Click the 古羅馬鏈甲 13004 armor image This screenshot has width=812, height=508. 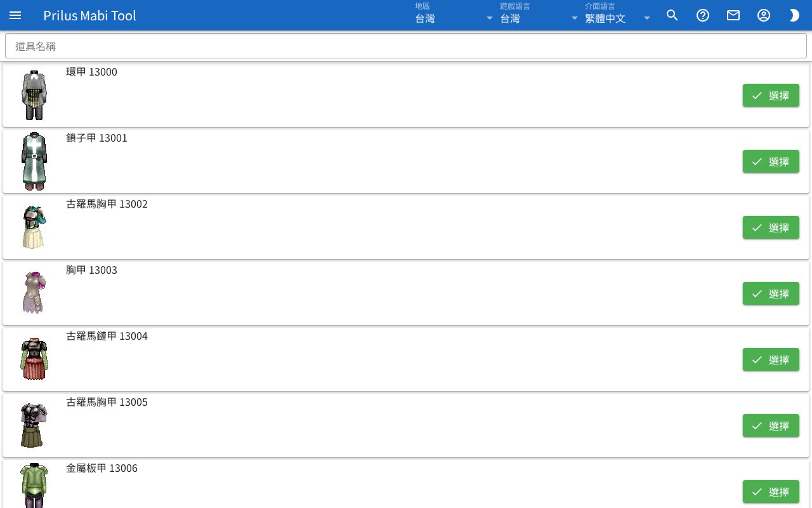click(x=34, y=359)
